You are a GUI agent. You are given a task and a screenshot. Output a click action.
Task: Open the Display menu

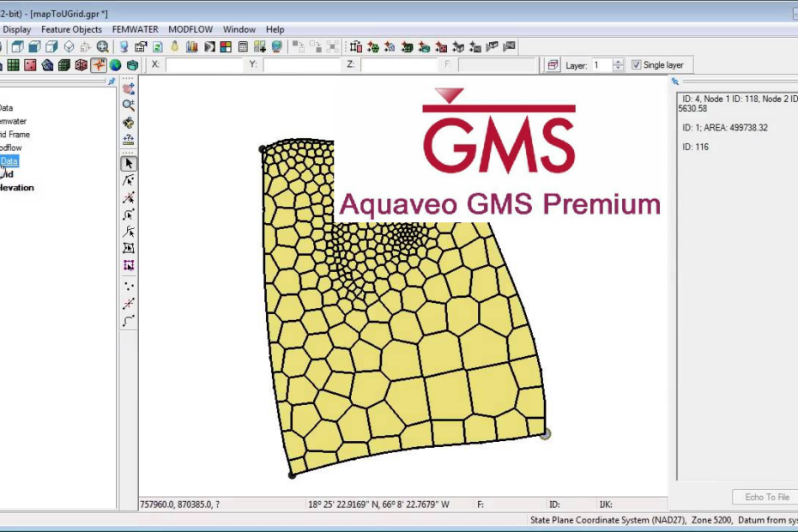coord(17,29)
